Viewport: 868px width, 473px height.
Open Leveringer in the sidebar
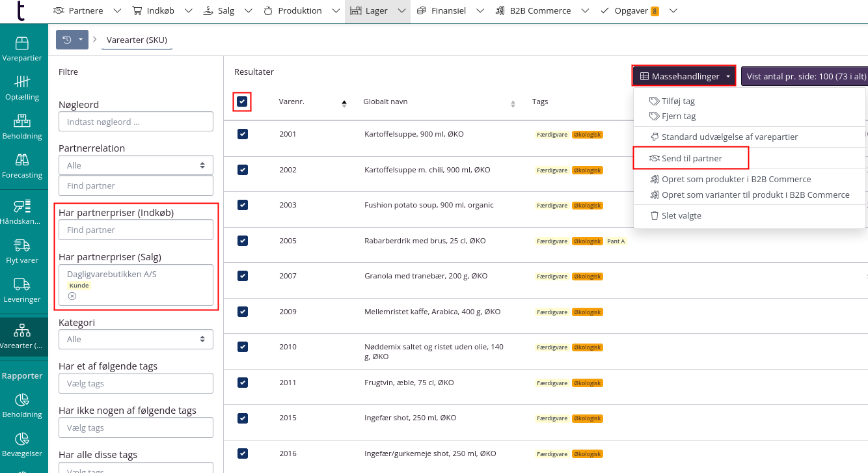pos(22,290)
